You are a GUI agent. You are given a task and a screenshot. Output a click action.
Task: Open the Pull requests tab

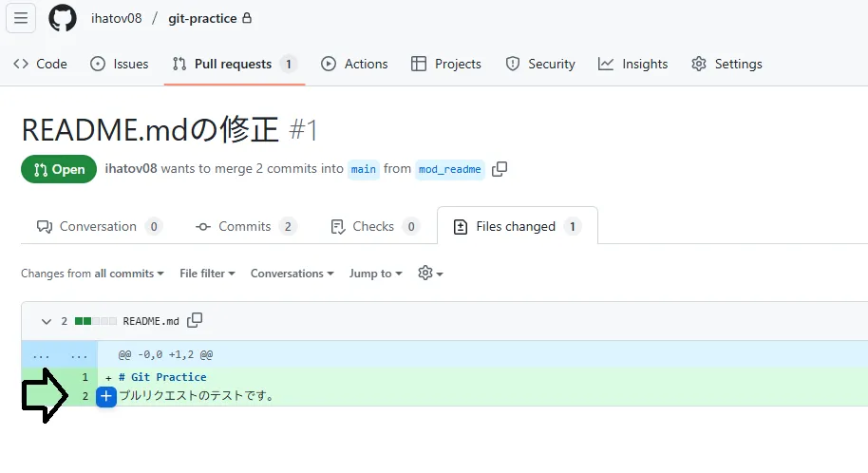tap(235, 64)
